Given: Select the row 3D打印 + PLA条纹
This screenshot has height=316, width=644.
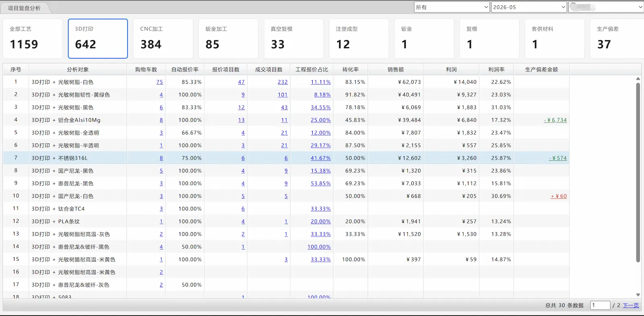Looking at the screenshot, I should coord(286,221).
